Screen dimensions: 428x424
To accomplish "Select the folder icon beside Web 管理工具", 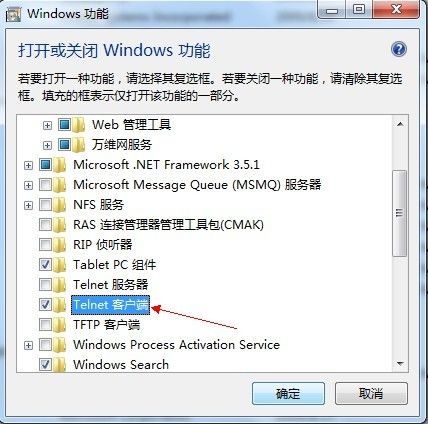I will pos(79,125).
